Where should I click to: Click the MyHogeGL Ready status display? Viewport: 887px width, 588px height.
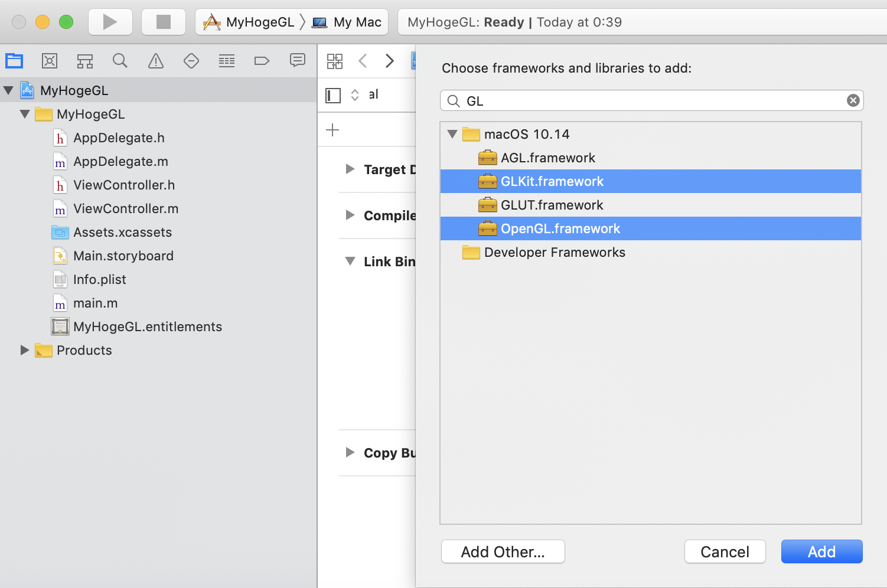tap(643, 22)
